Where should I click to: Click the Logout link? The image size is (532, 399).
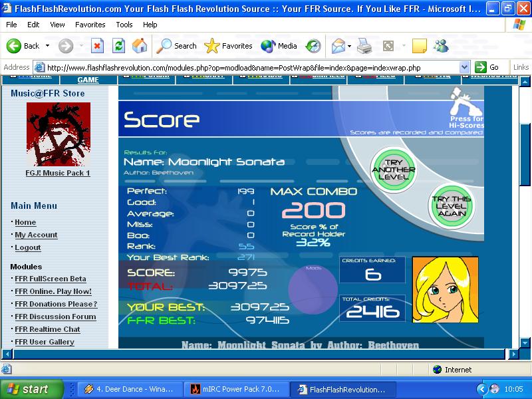(x=28, y=247)
